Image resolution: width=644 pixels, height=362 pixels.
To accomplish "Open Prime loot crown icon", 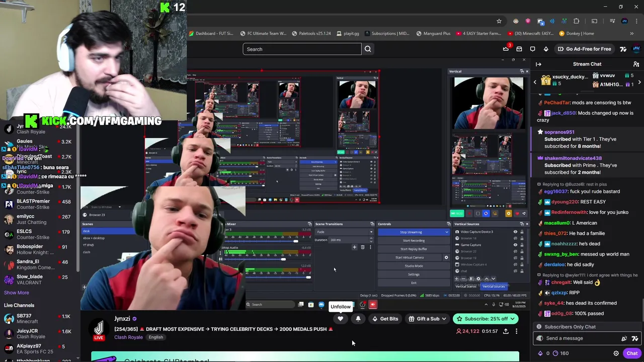I will tap(506, 49).
